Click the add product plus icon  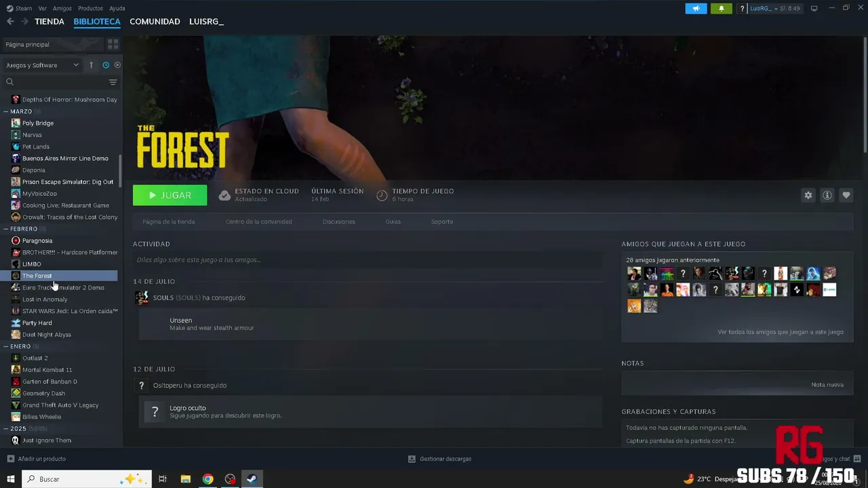click(x=10, y=459)
